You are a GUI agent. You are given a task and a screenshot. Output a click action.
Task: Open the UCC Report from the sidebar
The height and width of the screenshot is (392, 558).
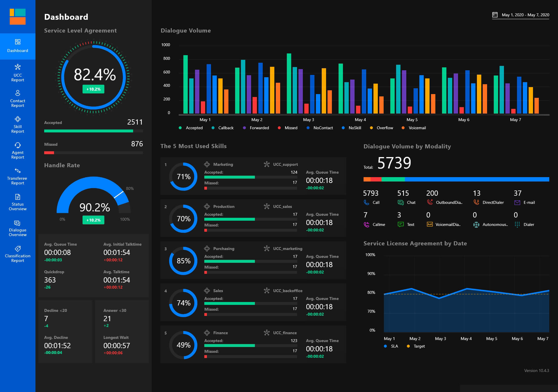[17, 72]
